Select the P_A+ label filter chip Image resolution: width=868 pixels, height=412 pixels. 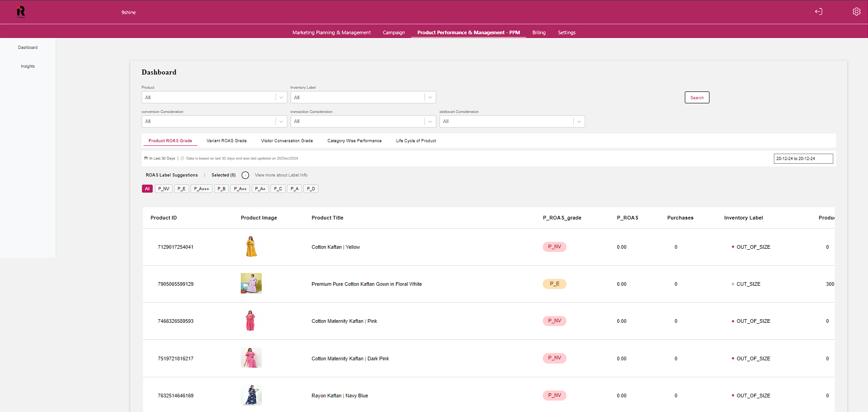click(x=260, y=189)
